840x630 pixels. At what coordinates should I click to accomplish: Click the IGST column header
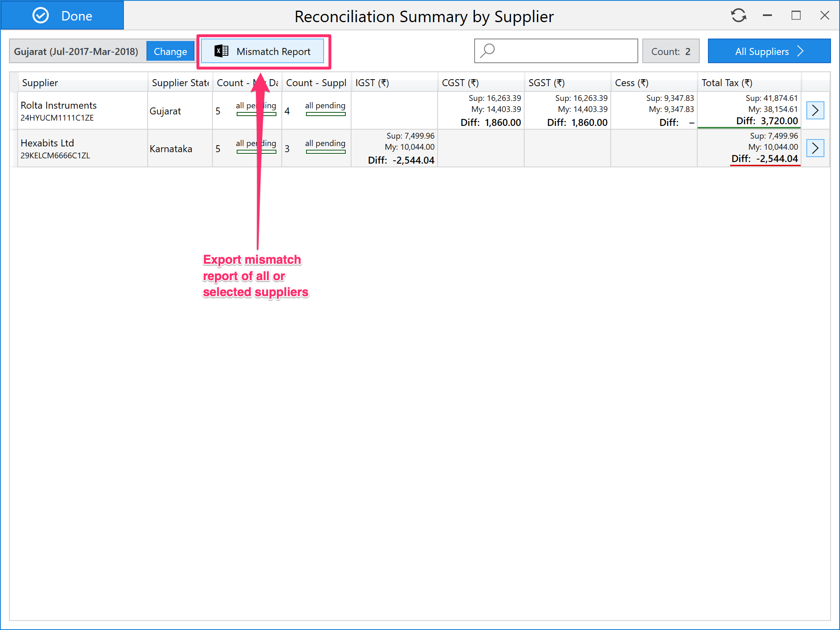pyautogui.click(x=372, y=83)
